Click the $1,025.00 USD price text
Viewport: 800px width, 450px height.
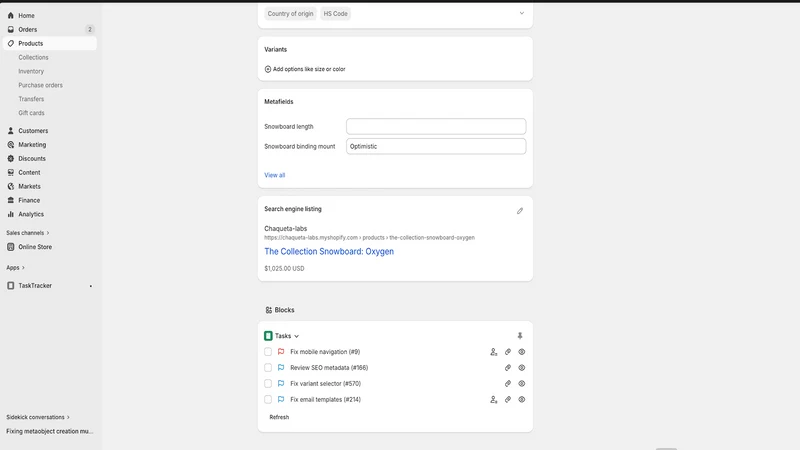[284, 268]
